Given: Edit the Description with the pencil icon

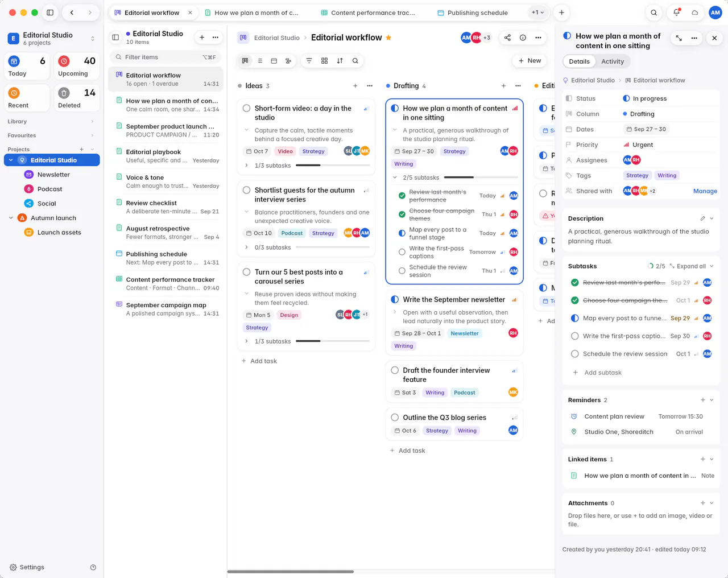Looking at the screenshot, I should click(702, 218).
